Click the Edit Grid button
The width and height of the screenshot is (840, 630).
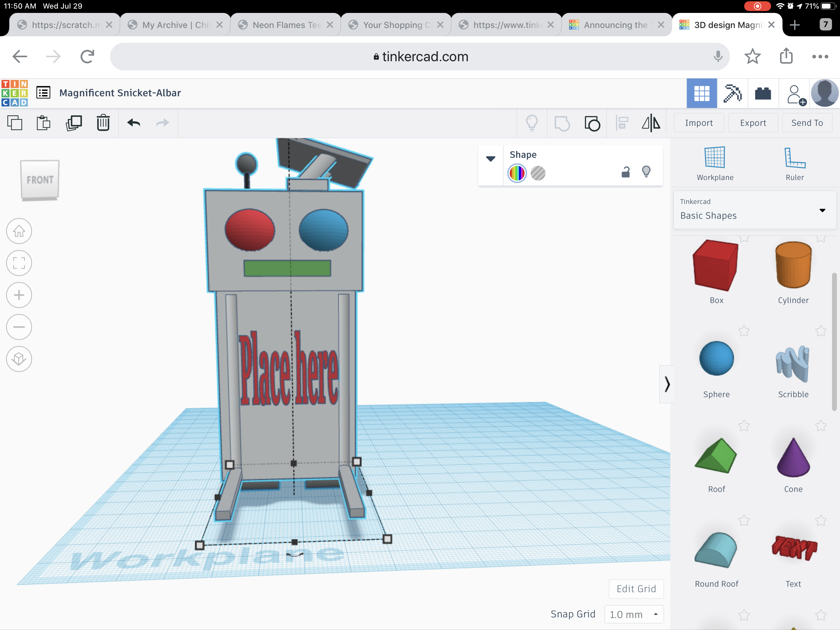636,588
